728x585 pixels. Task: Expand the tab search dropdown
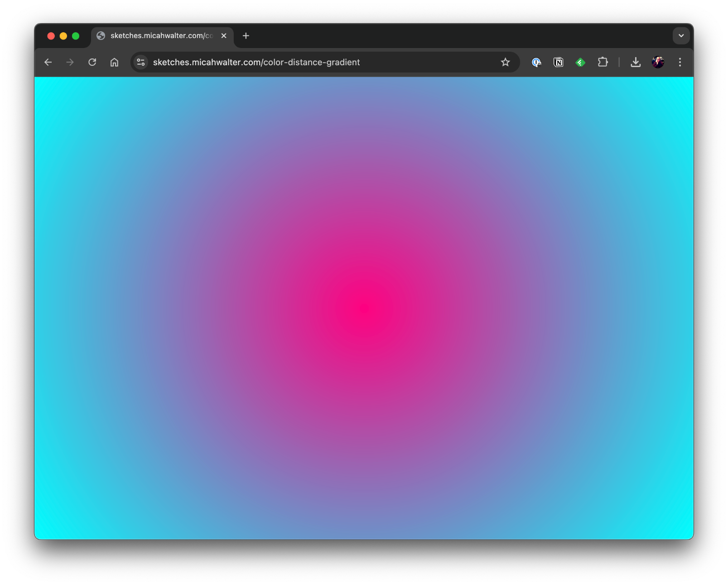(681, 36)
